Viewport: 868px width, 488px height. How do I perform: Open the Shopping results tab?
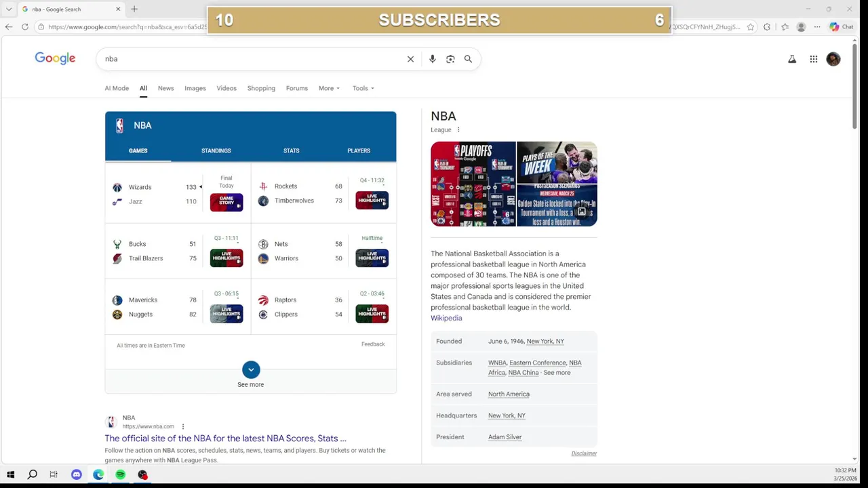tap(261, 88)
